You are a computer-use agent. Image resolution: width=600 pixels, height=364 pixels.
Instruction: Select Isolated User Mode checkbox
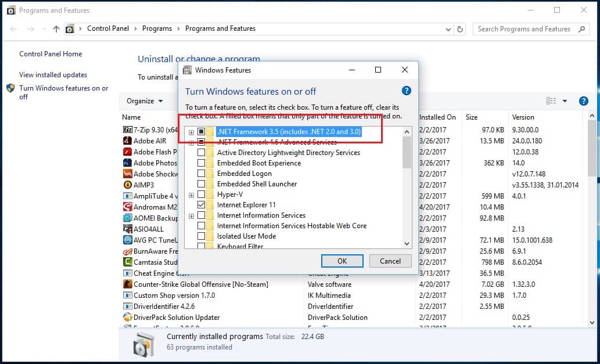[201, 236]
